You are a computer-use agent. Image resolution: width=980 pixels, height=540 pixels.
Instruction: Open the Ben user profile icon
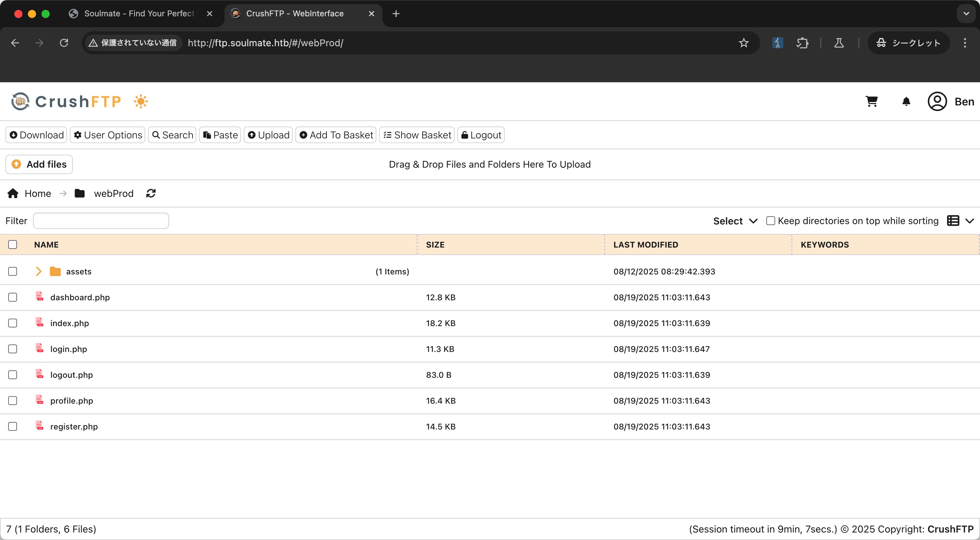coord(937,102)
